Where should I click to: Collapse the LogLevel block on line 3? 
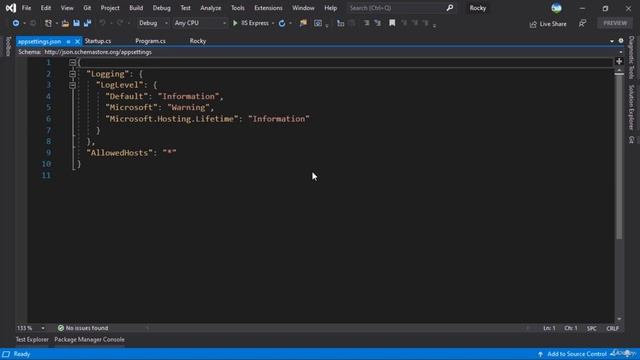(72, 85)
